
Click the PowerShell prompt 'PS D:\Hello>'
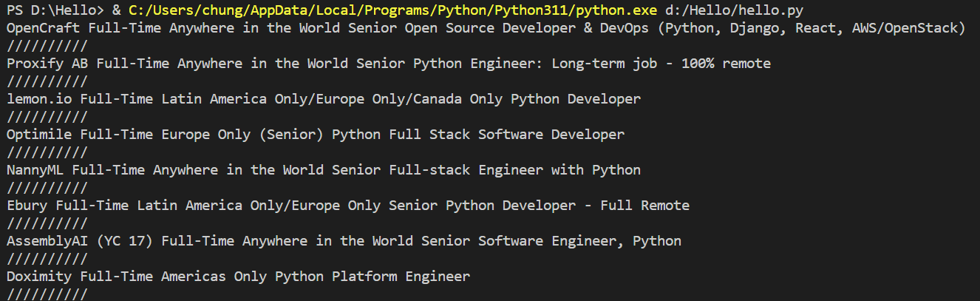[x=55, y=10]
